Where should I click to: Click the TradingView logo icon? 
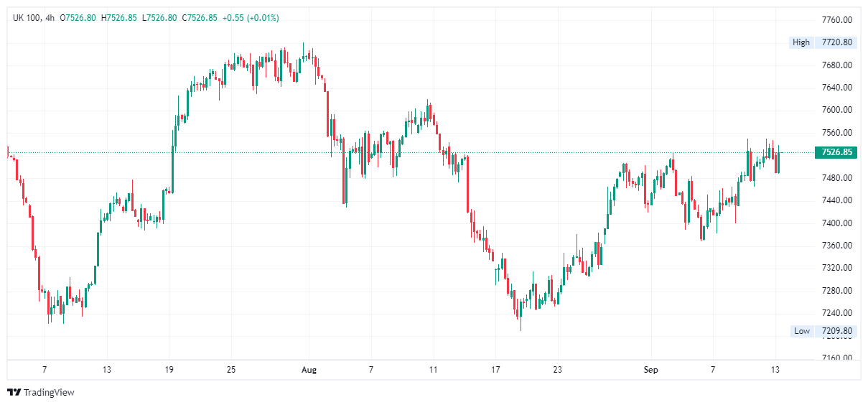point(14,392)
